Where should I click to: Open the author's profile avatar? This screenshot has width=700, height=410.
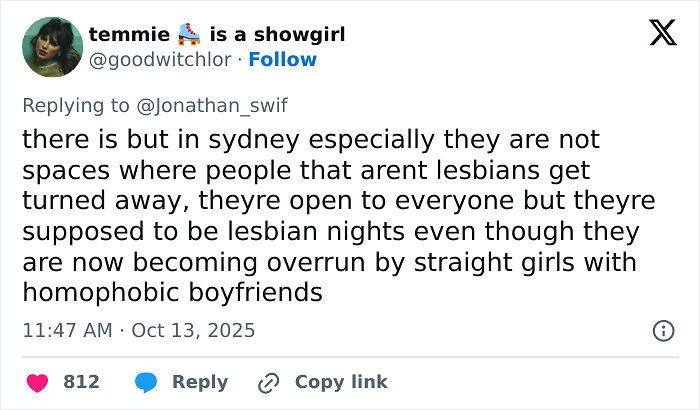(52, 46)
